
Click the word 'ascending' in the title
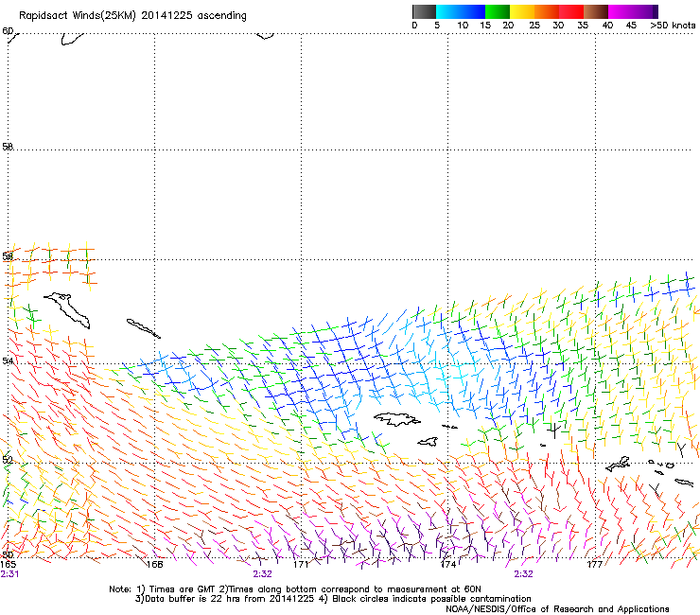coord(222,16)
